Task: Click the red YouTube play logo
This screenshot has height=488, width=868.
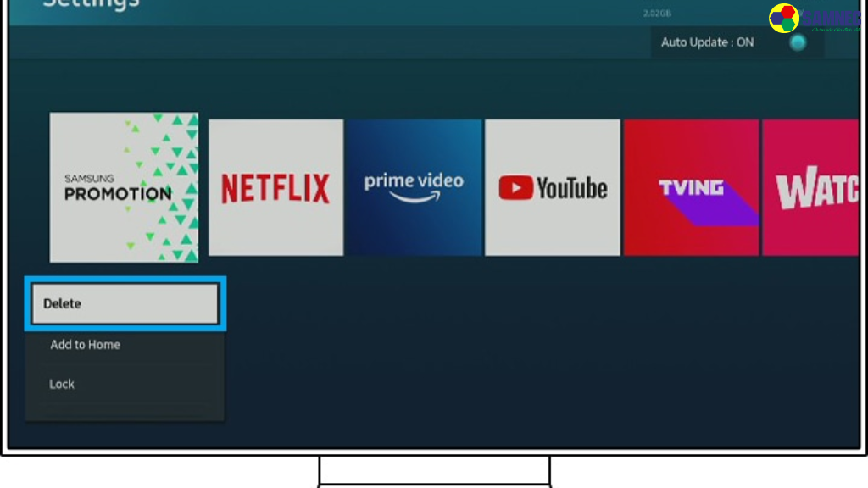Action: click(515, 188)
